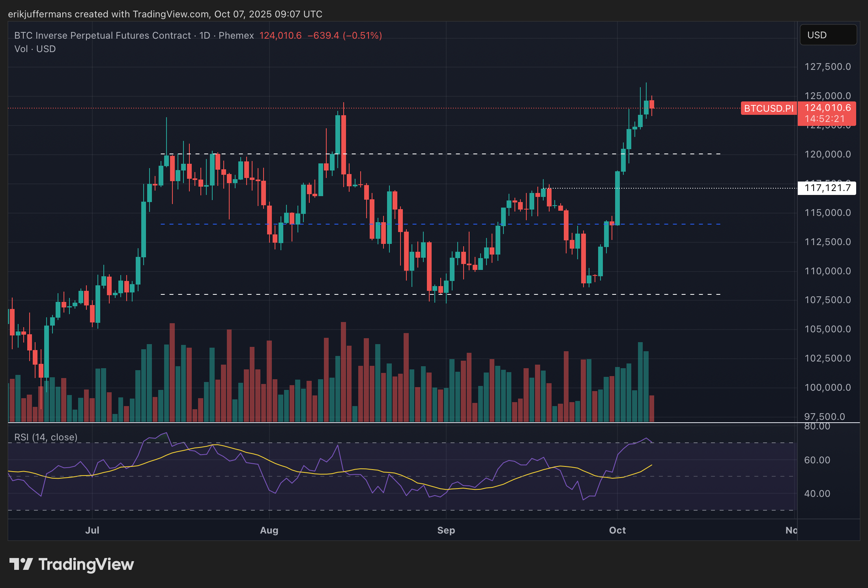This screenshot has height=588, width=868.
Task: Select the RSI (14, close) indicator title
Action: [x=46, y=437]
